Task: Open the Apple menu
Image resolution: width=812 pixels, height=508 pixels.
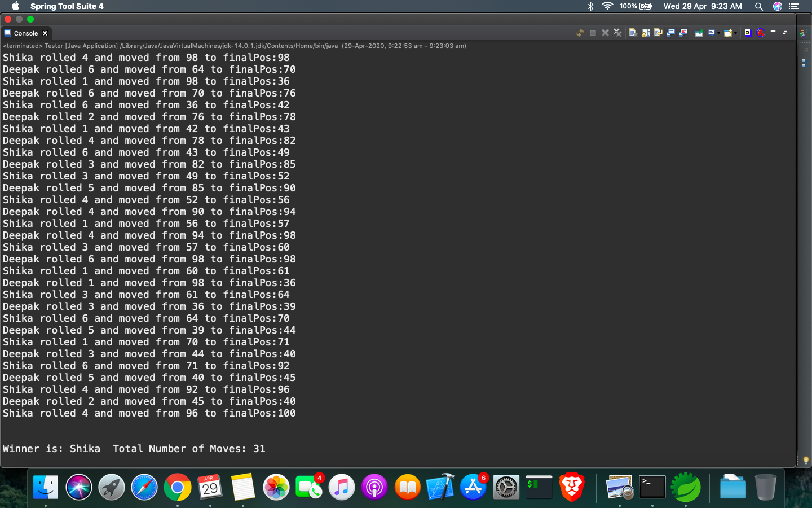Action: (14, 6)
